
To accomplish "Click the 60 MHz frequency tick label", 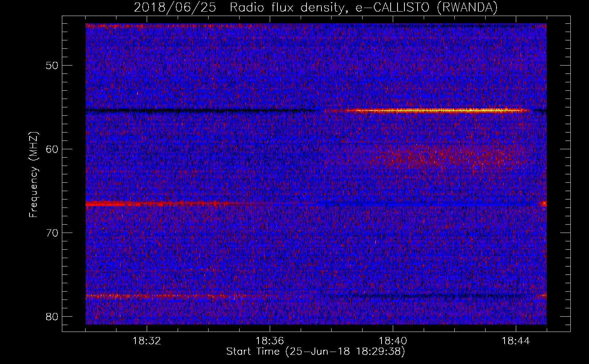I will pos(52,149).
